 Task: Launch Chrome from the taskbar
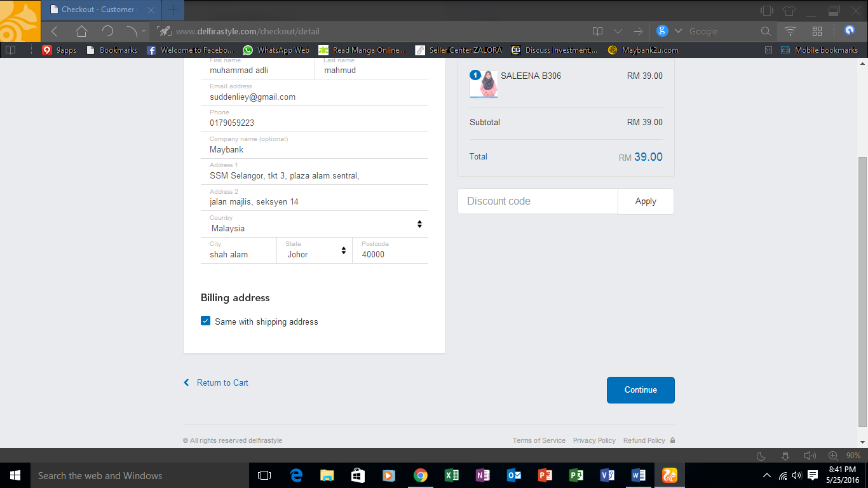(420, 475)
